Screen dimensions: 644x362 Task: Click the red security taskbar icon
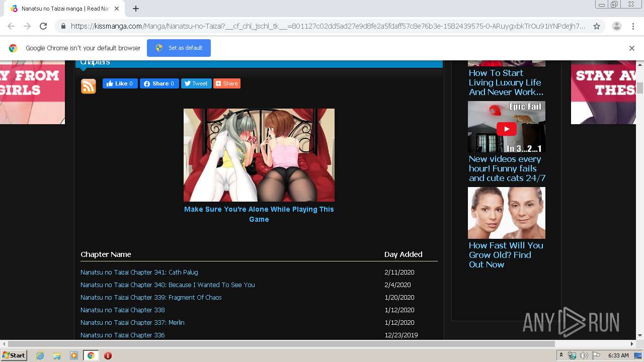click(108, 355)
